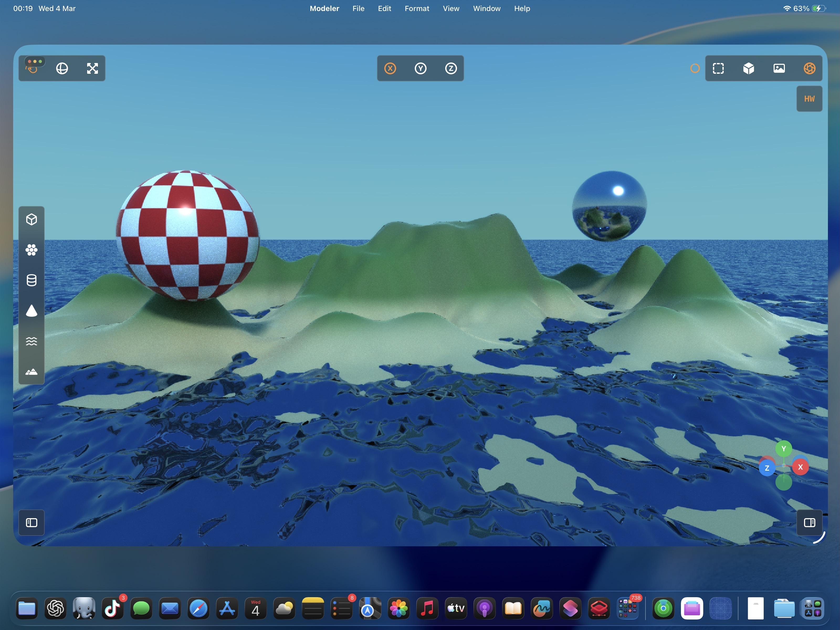This screenshot has height=630, width=840.
Task: Open TikTok from the dock
Action: click(x=113, y=609)
